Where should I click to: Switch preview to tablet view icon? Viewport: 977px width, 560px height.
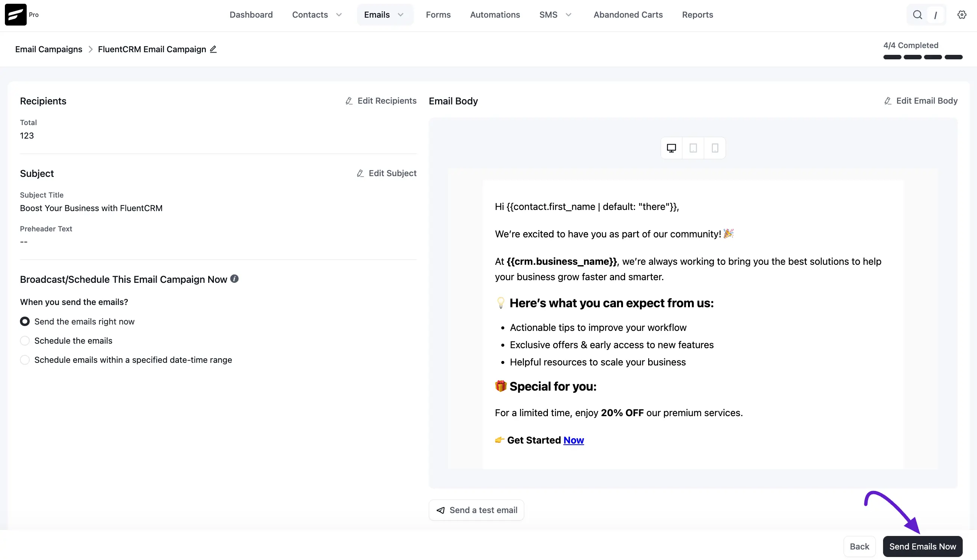tap(693, 148)
